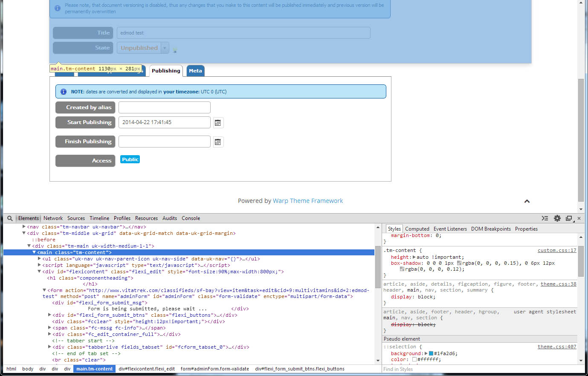This screenshot has width=588, height=376.
Task: Select the Styles sidebar tab
Action: (x=394, y=229)
